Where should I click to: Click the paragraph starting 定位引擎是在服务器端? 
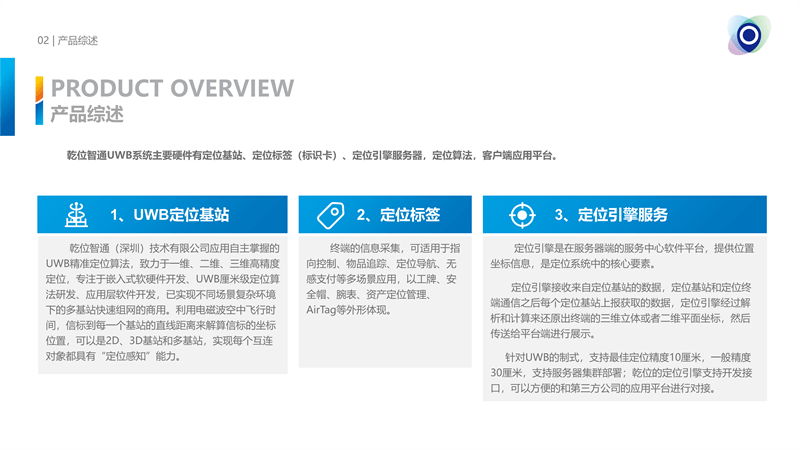click(x=622, y=256)
